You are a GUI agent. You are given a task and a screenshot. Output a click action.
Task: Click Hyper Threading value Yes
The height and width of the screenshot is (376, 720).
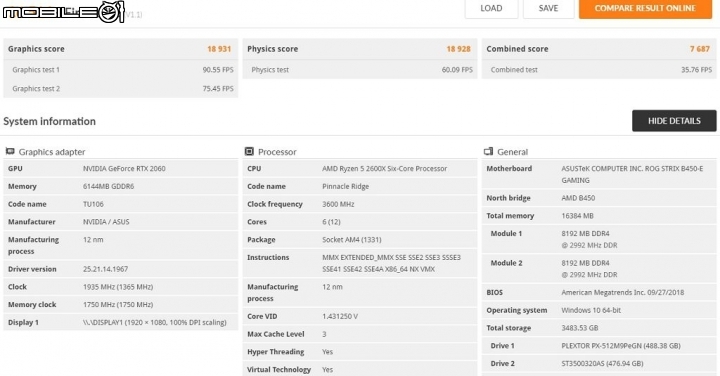327,352
